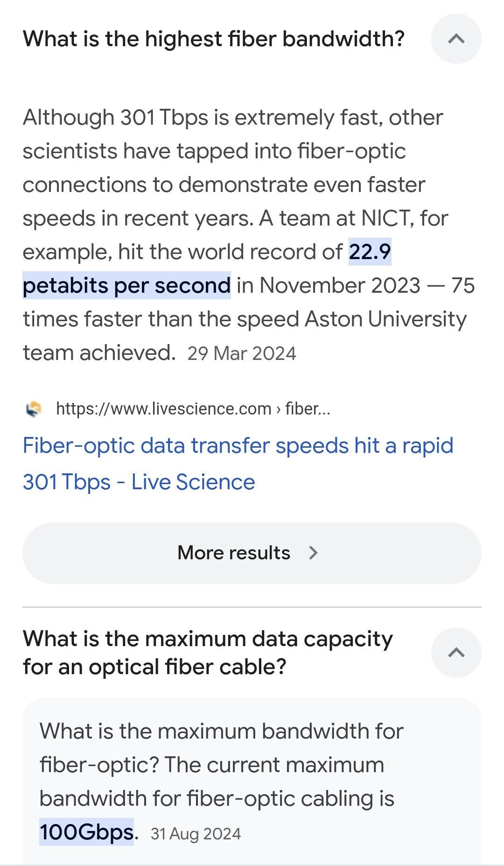Collapse the highest fiber bandwidth question chevron
Image resolution: width=504 pixels, height=866 pixels.
pos(456,39)
